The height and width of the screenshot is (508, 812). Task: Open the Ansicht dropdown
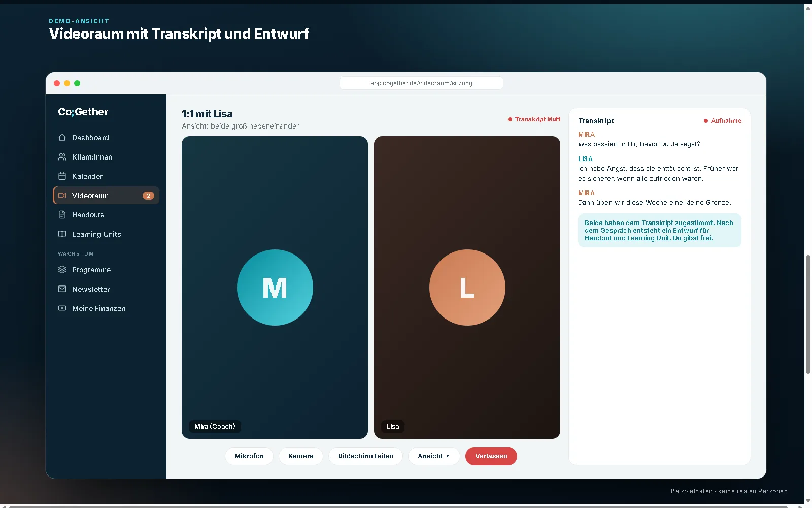(x=434, y=456)
